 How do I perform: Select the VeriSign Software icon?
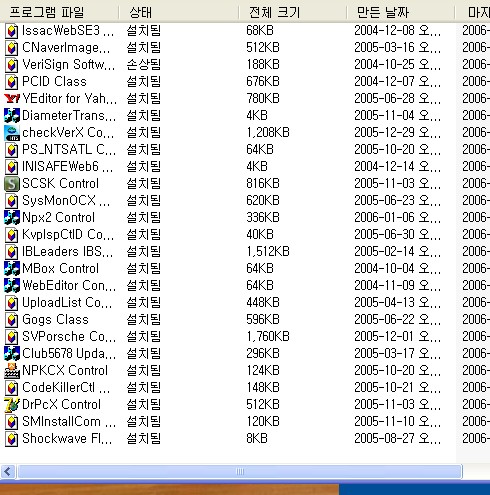12,64
